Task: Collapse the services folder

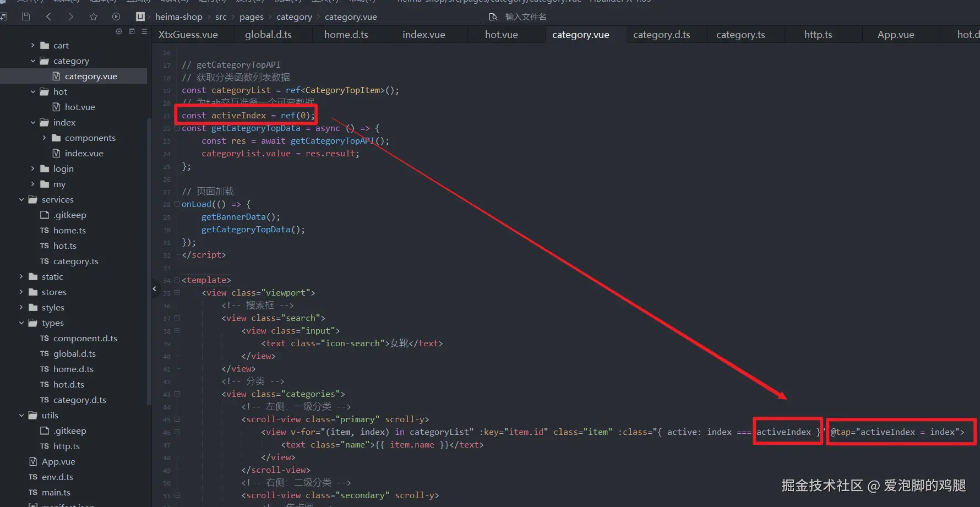Action: pos(21,199)
